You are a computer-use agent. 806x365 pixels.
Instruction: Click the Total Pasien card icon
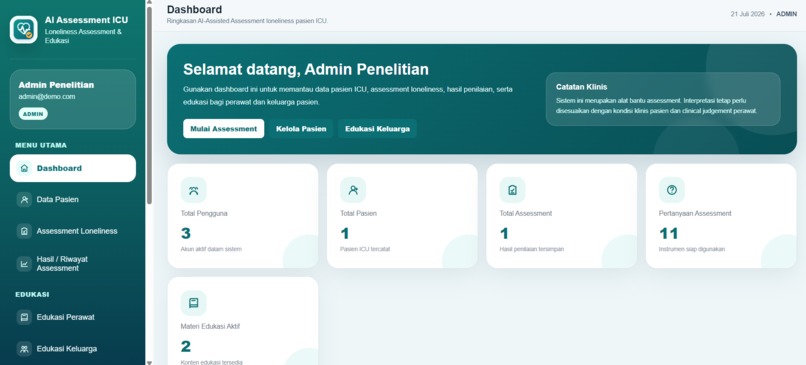point(353,190)
